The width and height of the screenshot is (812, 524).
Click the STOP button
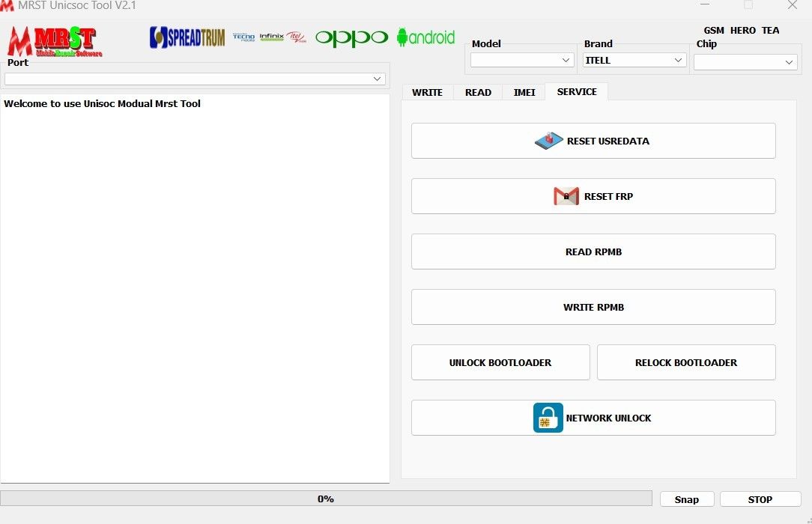tap(760, 499)
